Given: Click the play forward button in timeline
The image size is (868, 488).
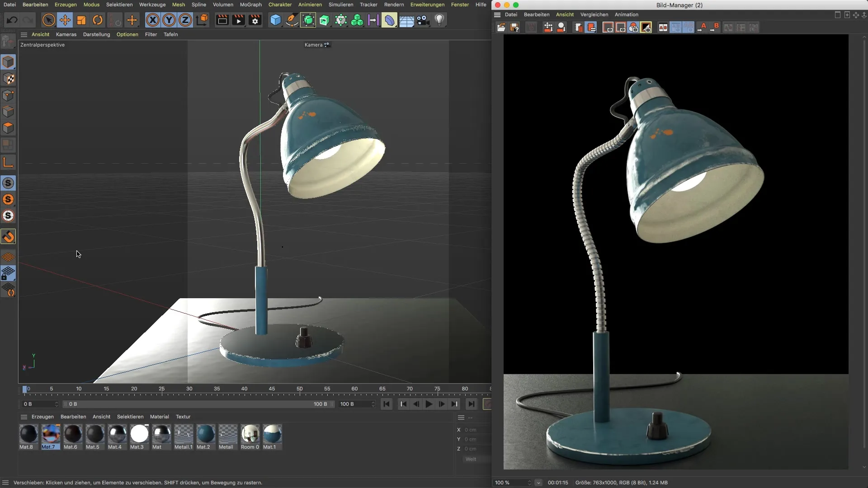Looking at the screenshot, I should (x=429, y=404).
